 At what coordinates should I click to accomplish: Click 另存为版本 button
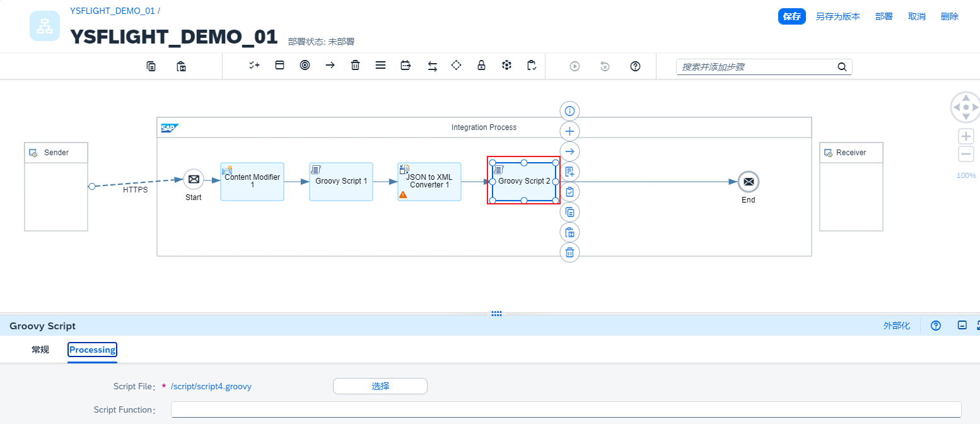pyautogui.click(x=838, y=16)
